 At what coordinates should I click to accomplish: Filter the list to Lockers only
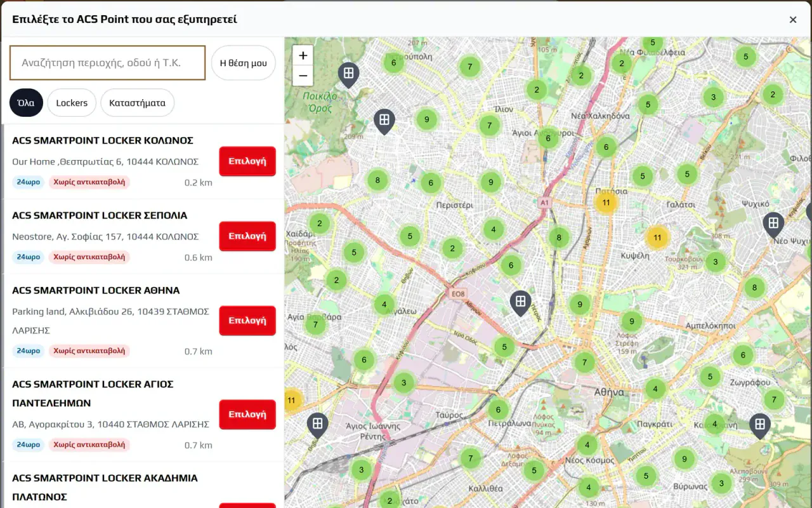(72, 103)
